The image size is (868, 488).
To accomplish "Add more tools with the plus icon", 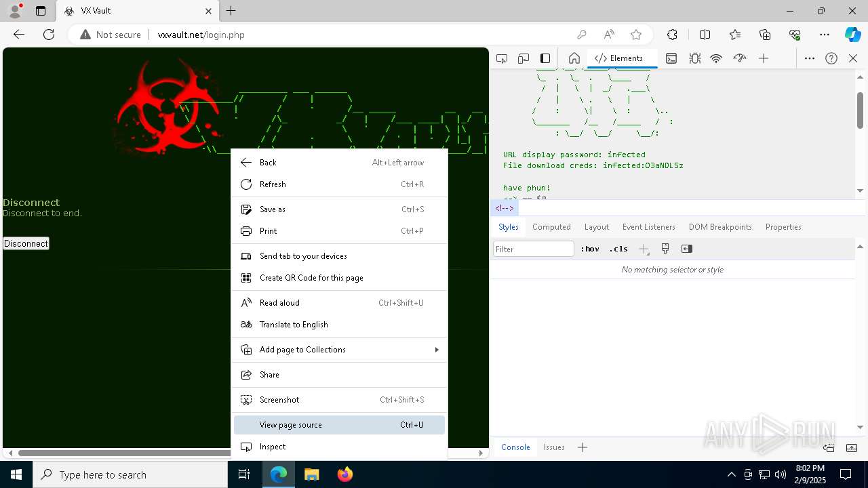I will pyautogui.click(x=764, y=58).
